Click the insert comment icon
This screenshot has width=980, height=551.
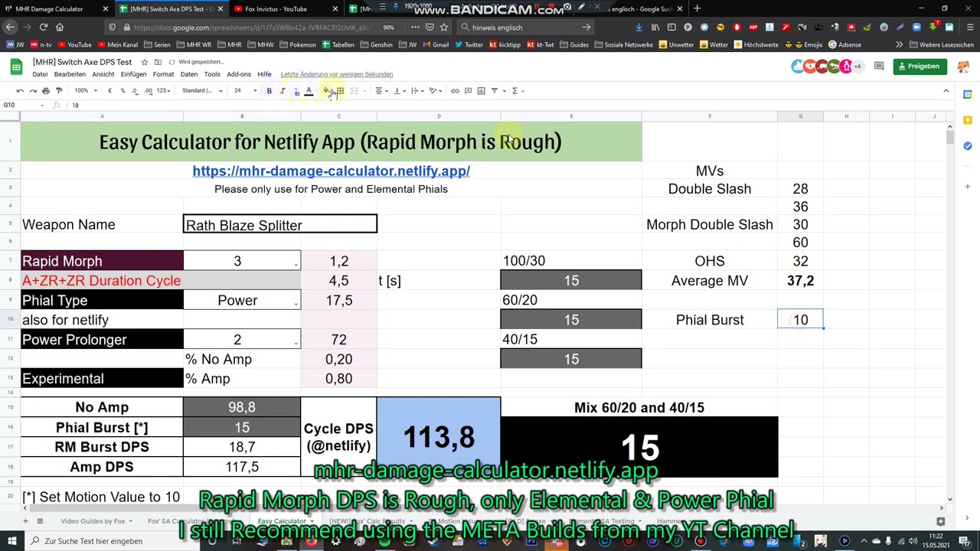(468, 91)
